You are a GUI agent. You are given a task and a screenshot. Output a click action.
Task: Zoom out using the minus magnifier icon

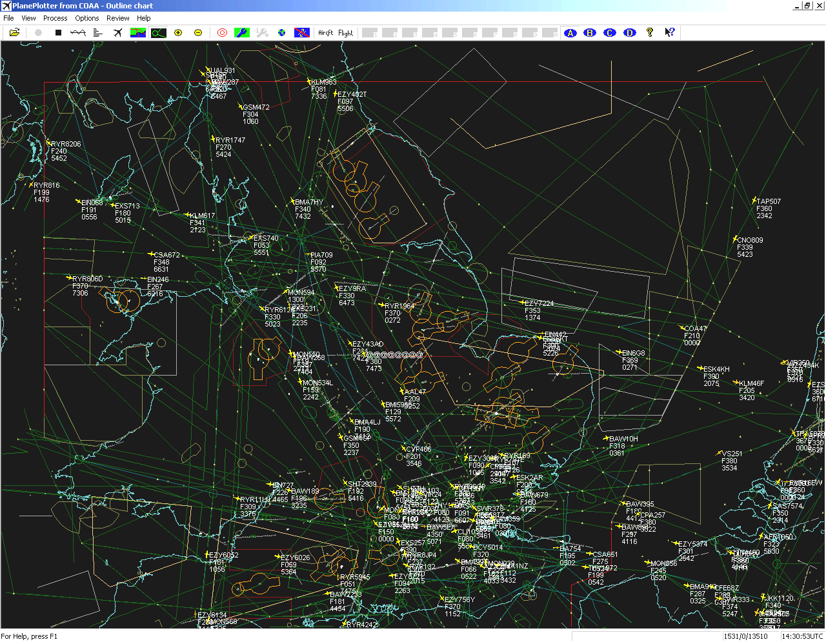coord(198,32)
